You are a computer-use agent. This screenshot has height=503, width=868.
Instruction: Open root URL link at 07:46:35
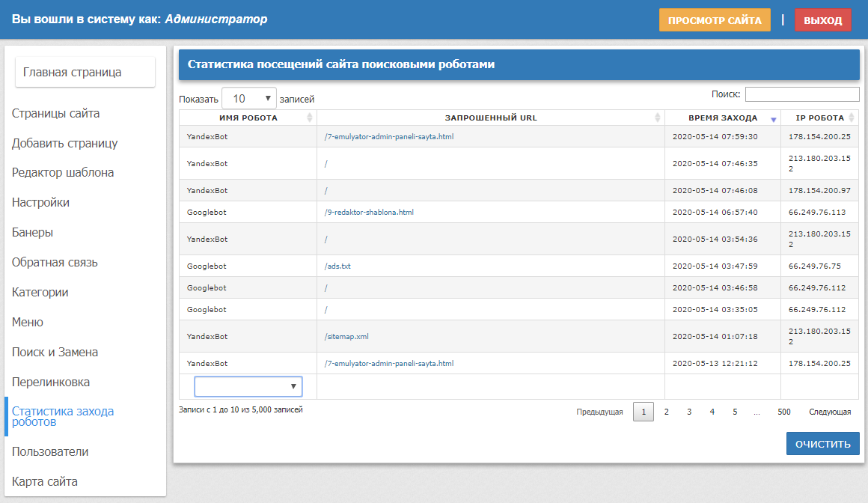point(325,163)
